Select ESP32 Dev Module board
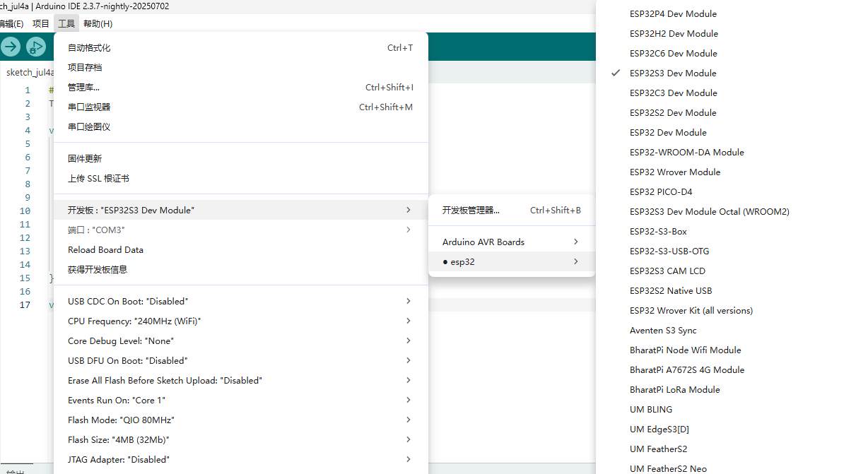 click(732, 133)
